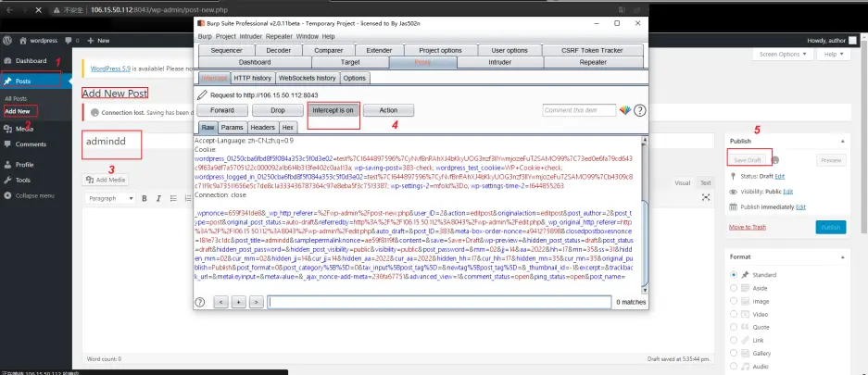Open the Project menu in Burp
The height and width of the screenshot is (375, 868).
pyautogui.click(x=226, y=36)
